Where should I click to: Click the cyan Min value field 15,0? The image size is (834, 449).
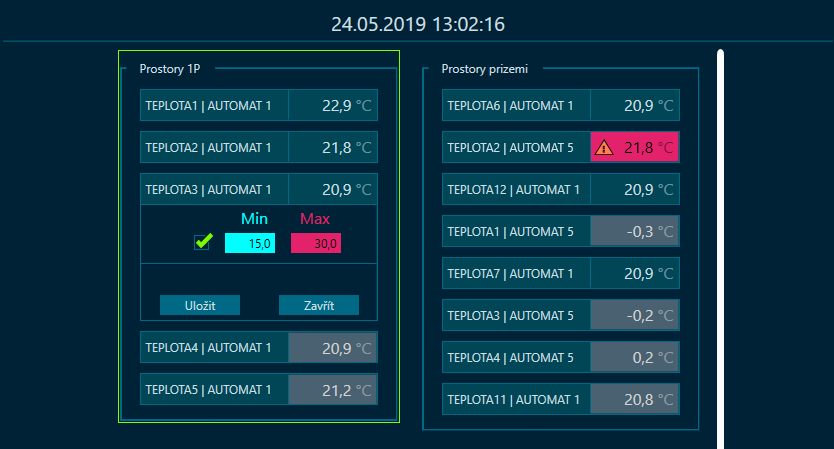click(250, 243)
